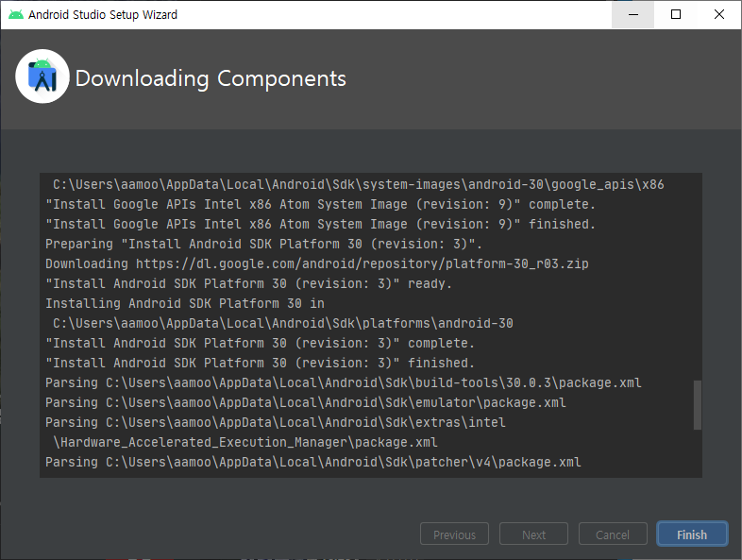Click the 'Installing Android SDK Platform 30 in' line
Image resolution: width=742 pixels, height=560 pixels.
pyautogui.click(x=185, y=303)
